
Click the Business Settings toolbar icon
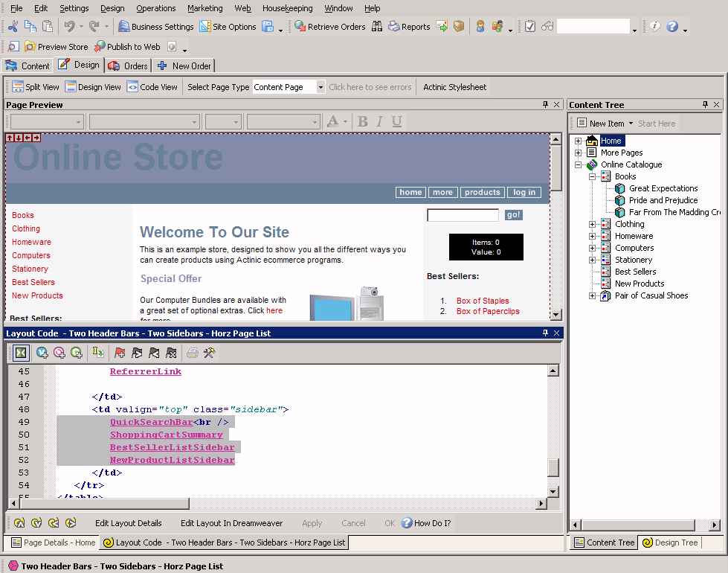coord(123,27)
